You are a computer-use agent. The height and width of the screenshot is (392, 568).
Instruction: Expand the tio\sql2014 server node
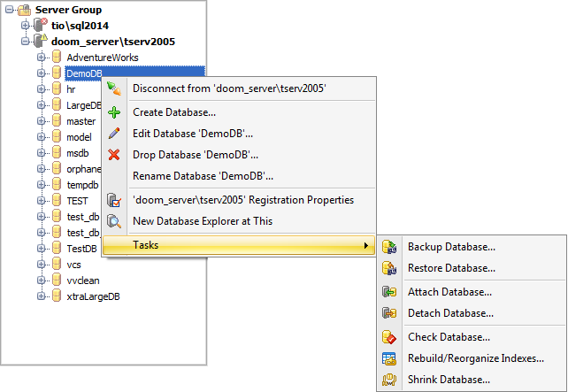point(25,26)
